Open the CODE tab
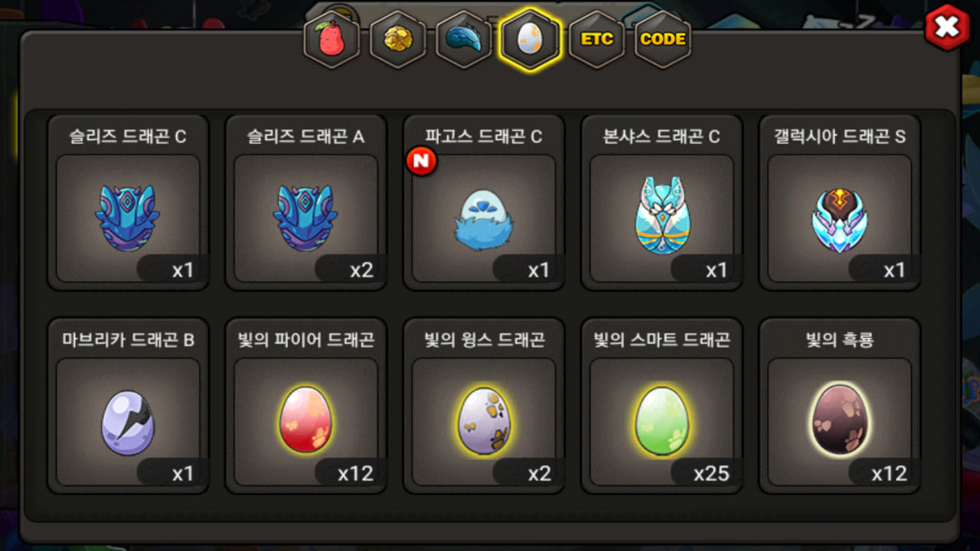 (663, 40)
